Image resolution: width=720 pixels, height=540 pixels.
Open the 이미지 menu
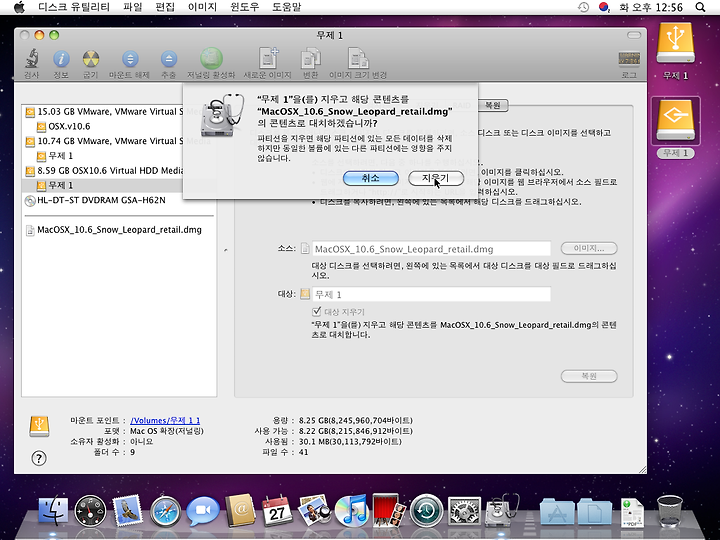(202, 7)
